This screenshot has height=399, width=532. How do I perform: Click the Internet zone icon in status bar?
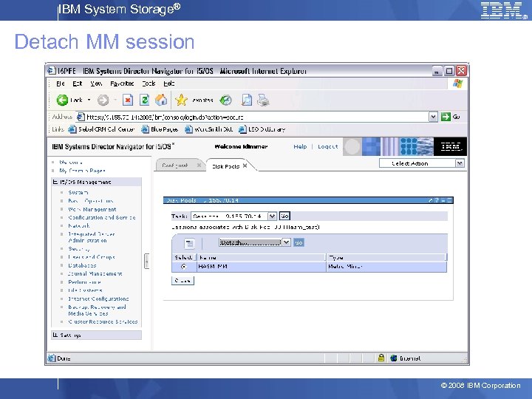(x=394, y=358)
